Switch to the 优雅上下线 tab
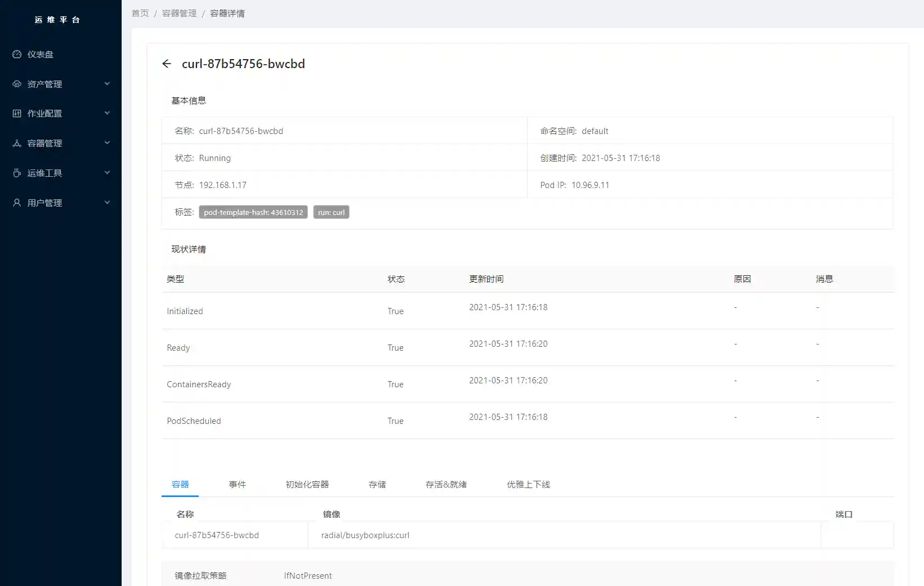The height and width of the screenshot is (586, 924). 528,485
